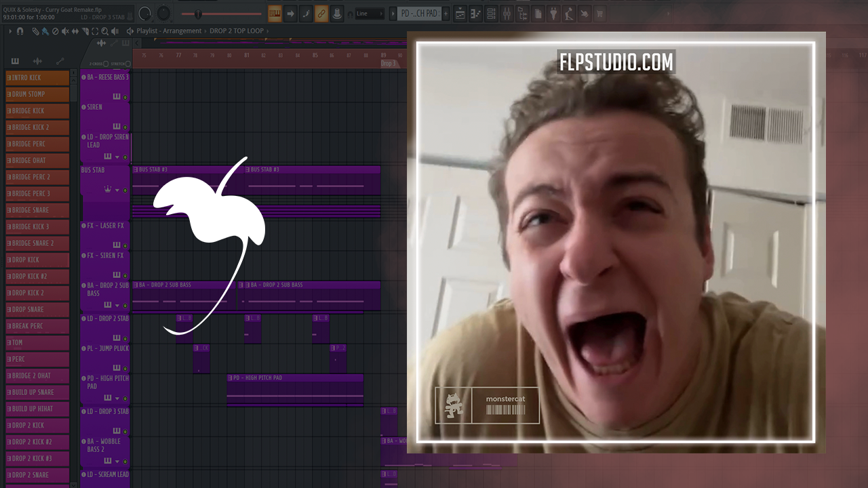Click the Playlist - Arrangement breadcrumb
The width and height of the screenshot is (868, 488).
point(169,31)
